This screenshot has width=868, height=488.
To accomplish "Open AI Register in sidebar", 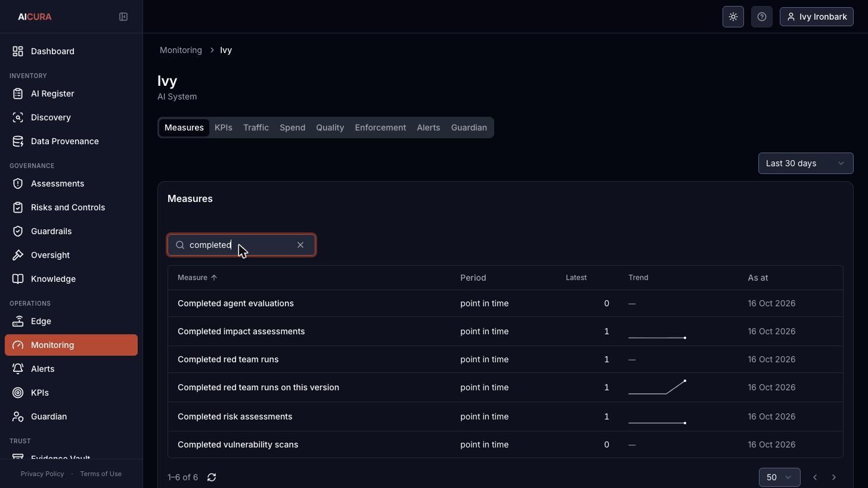I will pyautogui.click(x=71, y=94).
